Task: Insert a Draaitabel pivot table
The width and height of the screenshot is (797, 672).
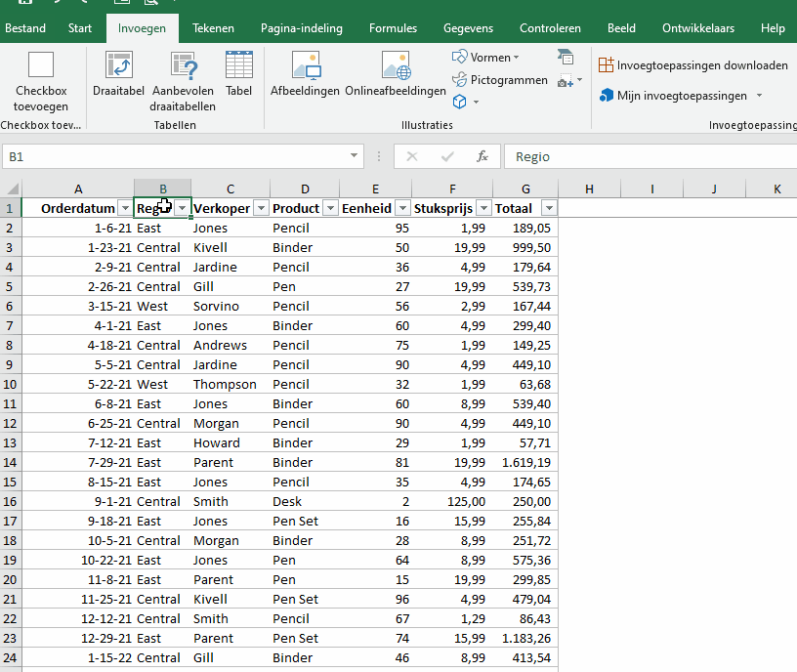Action: (118, 74)
